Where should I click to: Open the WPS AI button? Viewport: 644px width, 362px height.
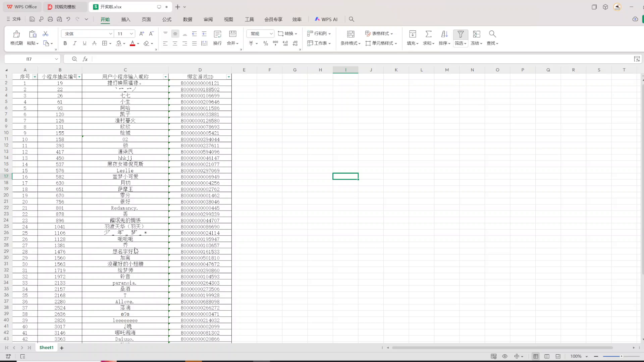coord(326,19)
